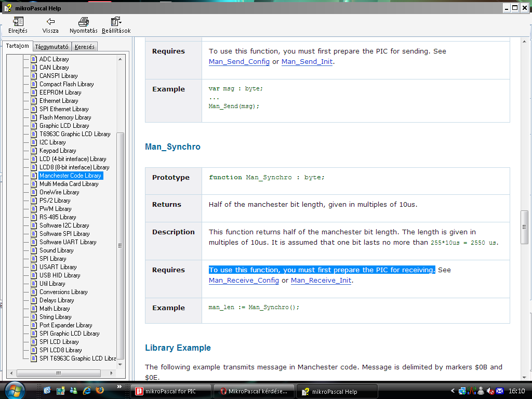Open the Man_Send_Config link

pyautogui.click(x=239, y=62)
